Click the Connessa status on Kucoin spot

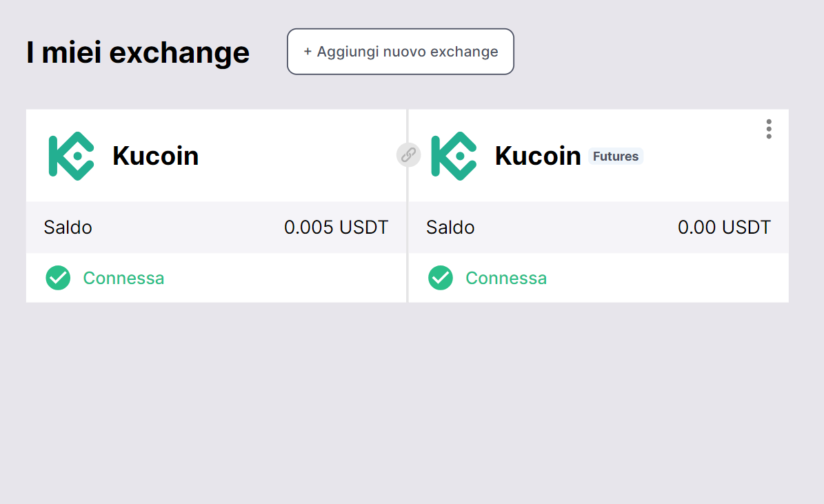click(x=123, y=278)
